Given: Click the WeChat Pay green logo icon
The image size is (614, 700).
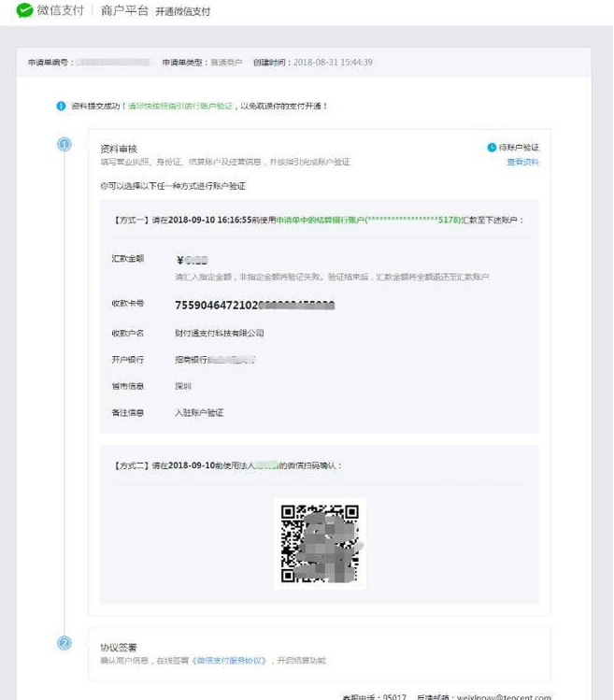Looking at the screenshot, I should (x=24, y=10).
